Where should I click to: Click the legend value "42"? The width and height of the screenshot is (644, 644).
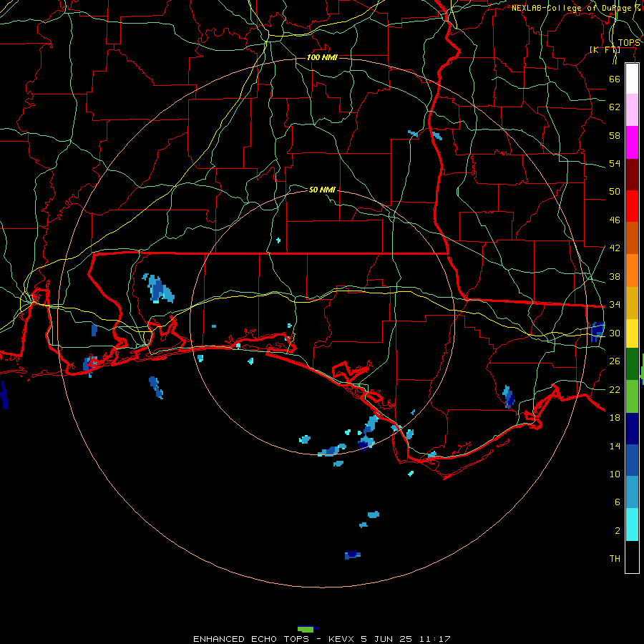615,248
